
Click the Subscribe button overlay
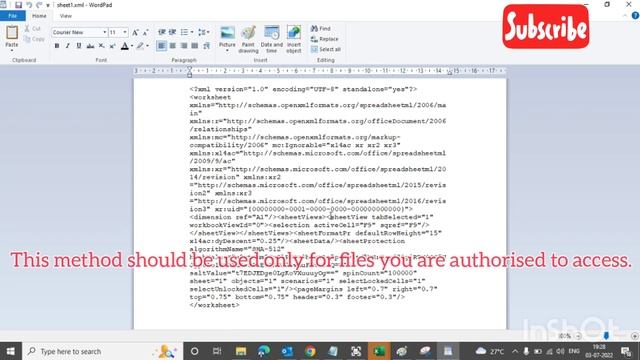546,27
